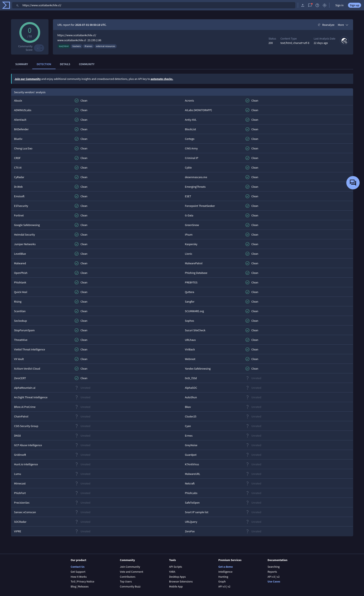Click the external-resources tag chip
The height and width of the screenshot is (596, 364).
pyautogui.click(x=106, y=46)
